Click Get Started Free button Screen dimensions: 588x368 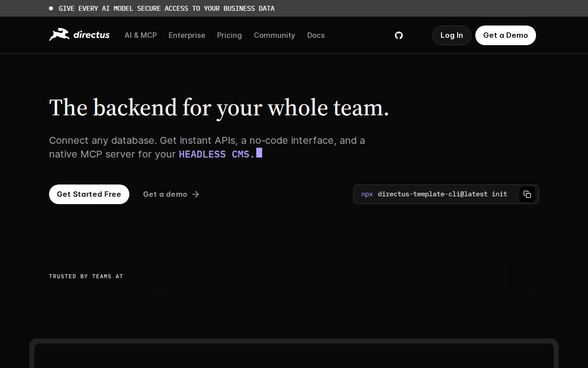click(89, 194)
